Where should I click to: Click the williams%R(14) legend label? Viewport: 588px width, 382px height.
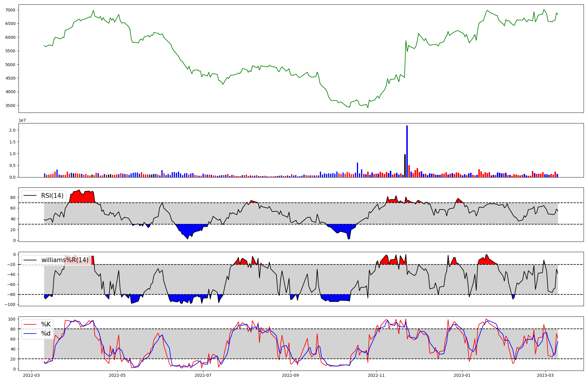[x=65, y=260]
